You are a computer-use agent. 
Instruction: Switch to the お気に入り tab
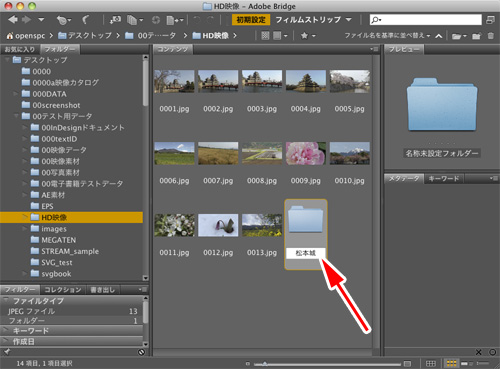[x=20, y=50]
